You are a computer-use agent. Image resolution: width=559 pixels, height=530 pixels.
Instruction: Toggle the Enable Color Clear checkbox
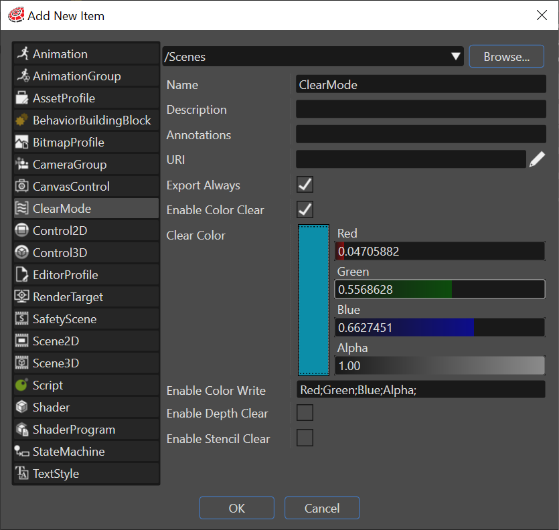pos(305,210)
